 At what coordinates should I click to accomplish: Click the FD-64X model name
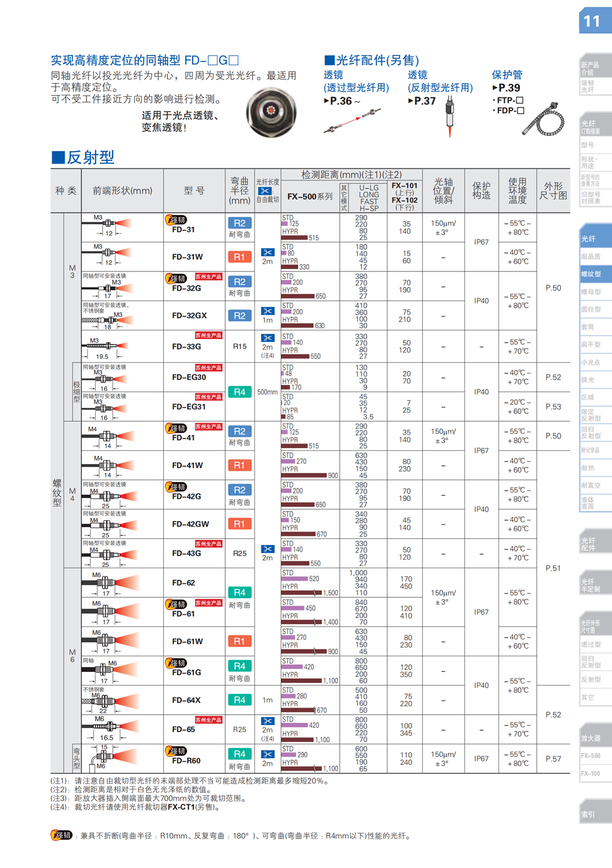coord(186,700)
